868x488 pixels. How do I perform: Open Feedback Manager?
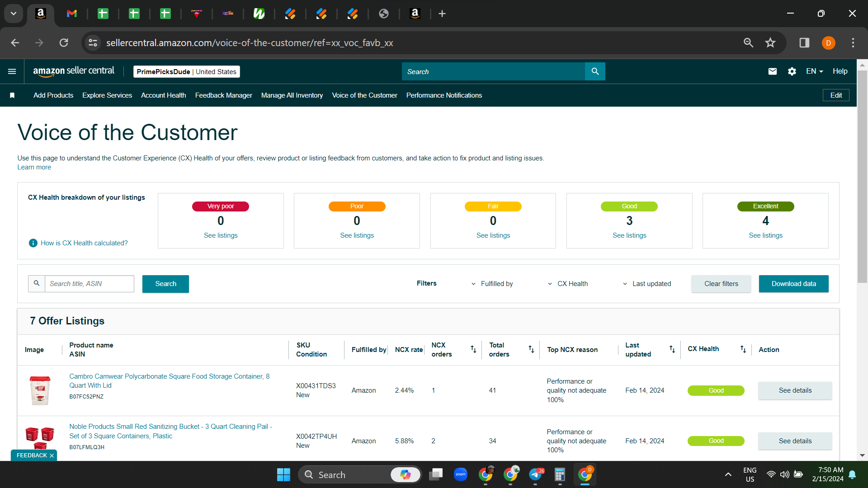point(224,95)
